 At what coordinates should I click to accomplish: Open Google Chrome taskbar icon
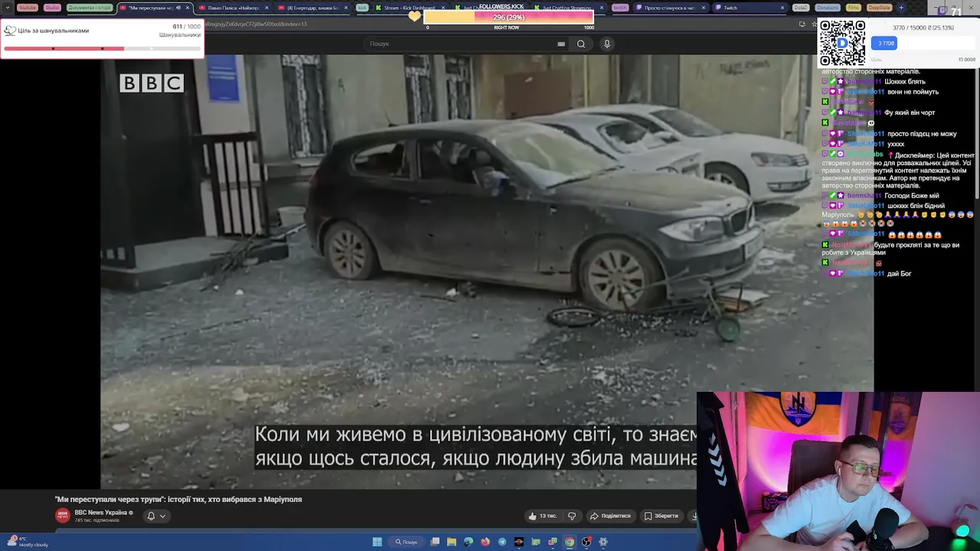(x=570, y=542)
